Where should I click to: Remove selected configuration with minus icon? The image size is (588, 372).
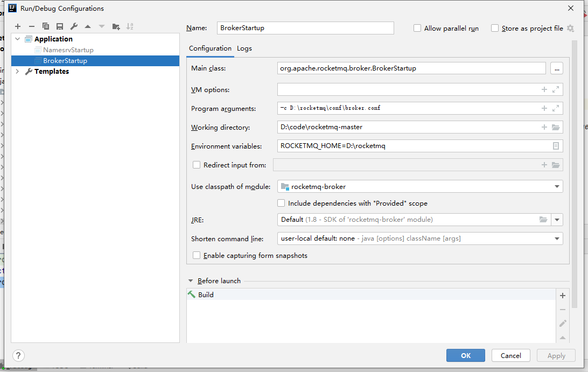[31, 26]
